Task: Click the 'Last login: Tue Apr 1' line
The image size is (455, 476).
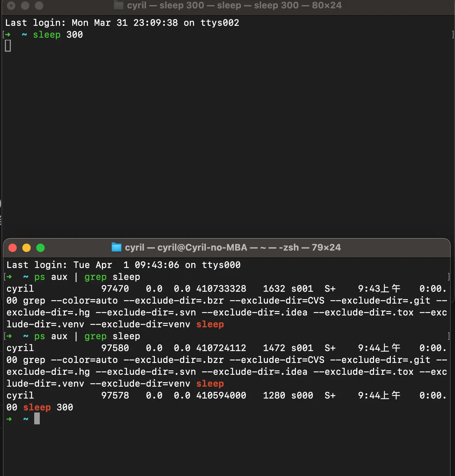Action: click(124, 265)
